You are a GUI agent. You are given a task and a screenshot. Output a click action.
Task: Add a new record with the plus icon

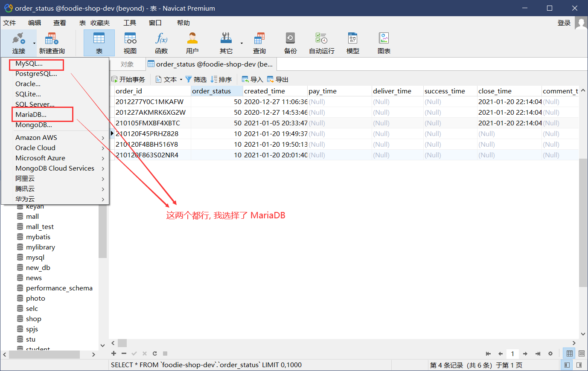coord(114,354)
